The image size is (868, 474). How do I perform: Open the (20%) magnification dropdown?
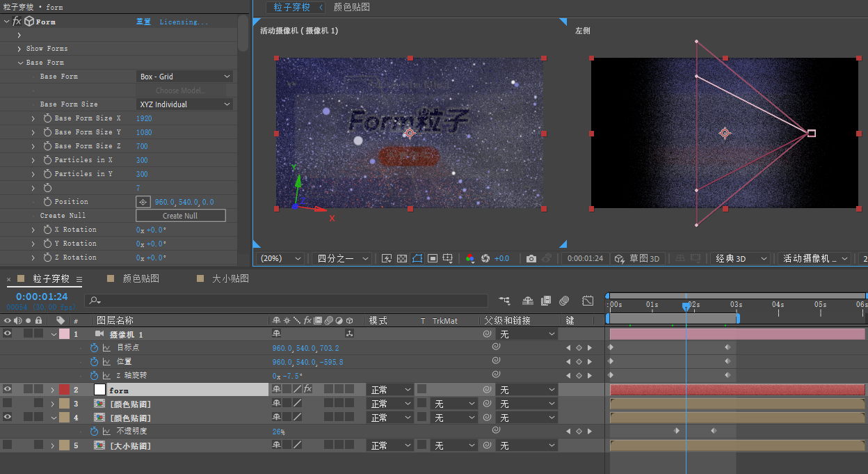[281, 258]
